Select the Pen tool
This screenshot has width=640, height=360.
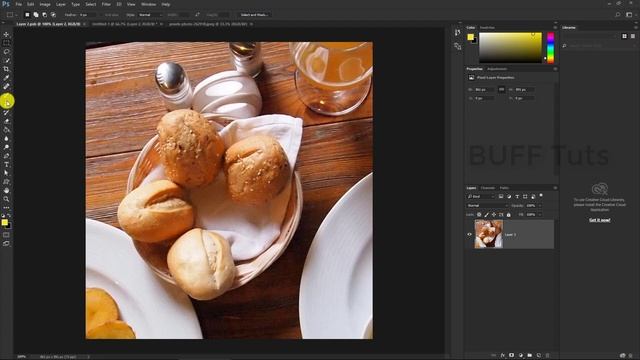click(6, 156)
